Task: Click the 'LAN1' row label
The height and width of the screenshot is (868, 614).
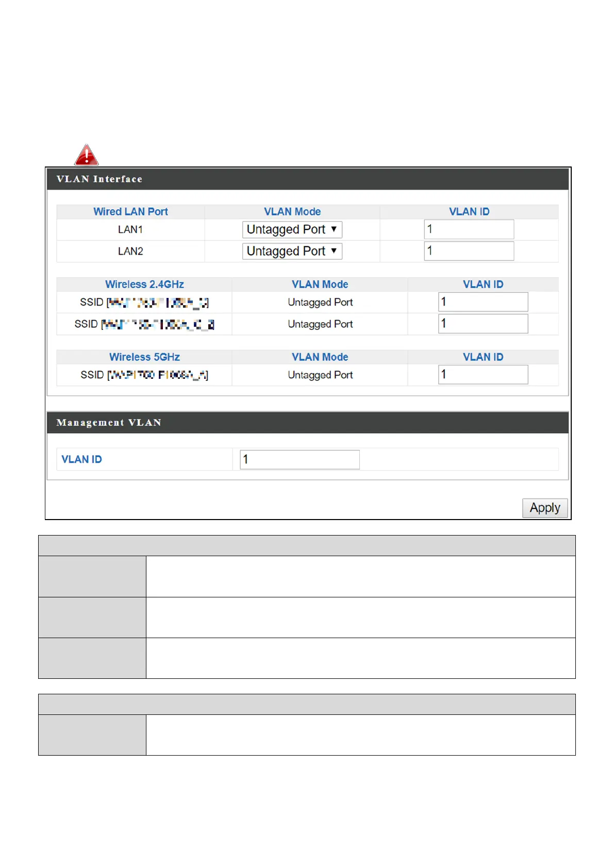Action: (130, 229)
